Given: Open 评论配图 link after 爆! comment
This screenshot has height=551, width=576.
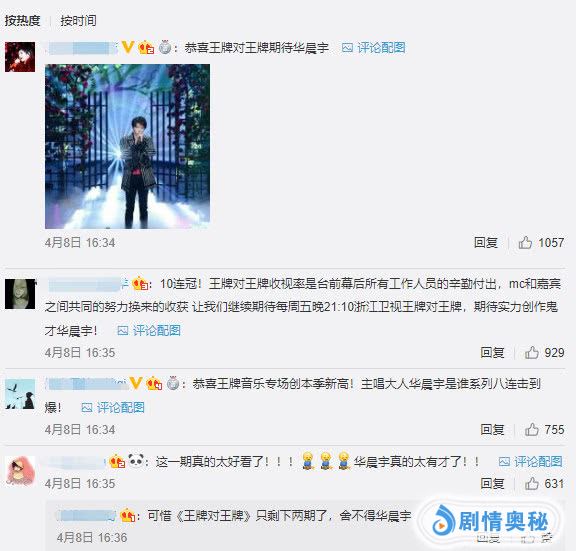Looking at the screenshot, I should [x=113, y=407].
